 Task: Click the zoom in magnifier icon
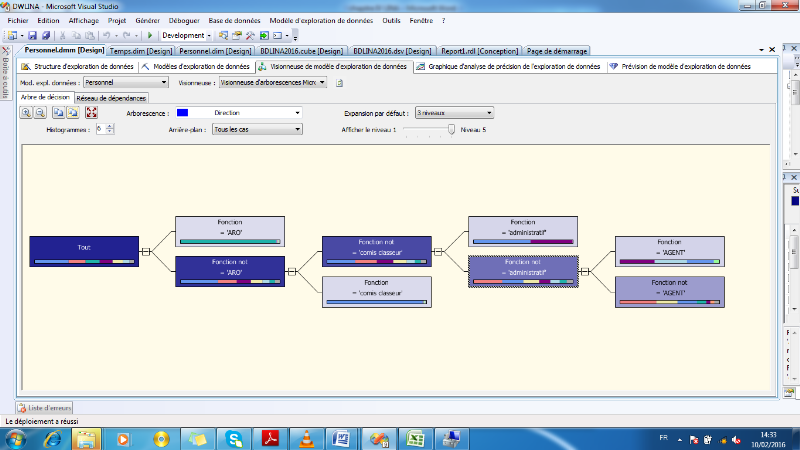pyautogui.click(x=26, y=113)
